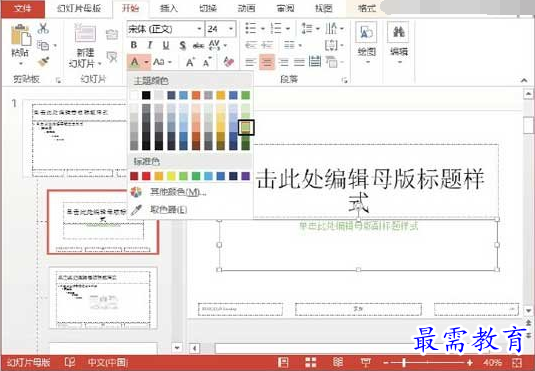This screenshot has height=371, width=535.
Task: Pick the yellow standard color
Action: point(171,176)
